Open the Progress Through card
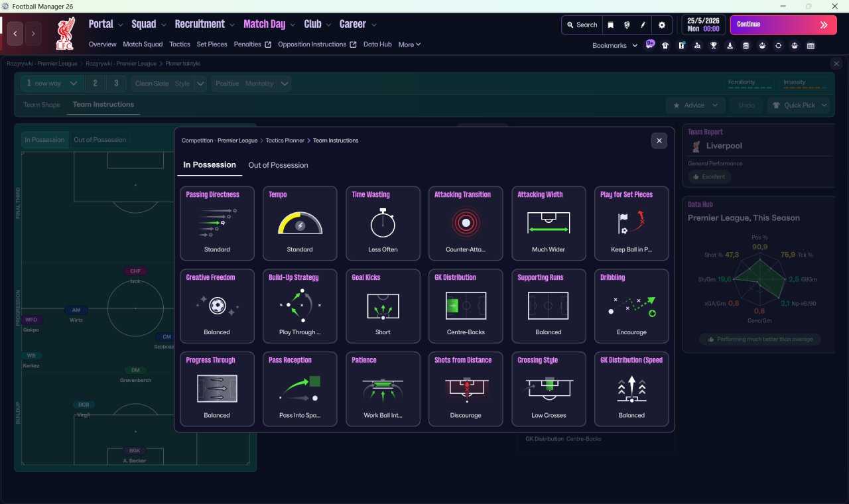 click(x=217, y=389)
